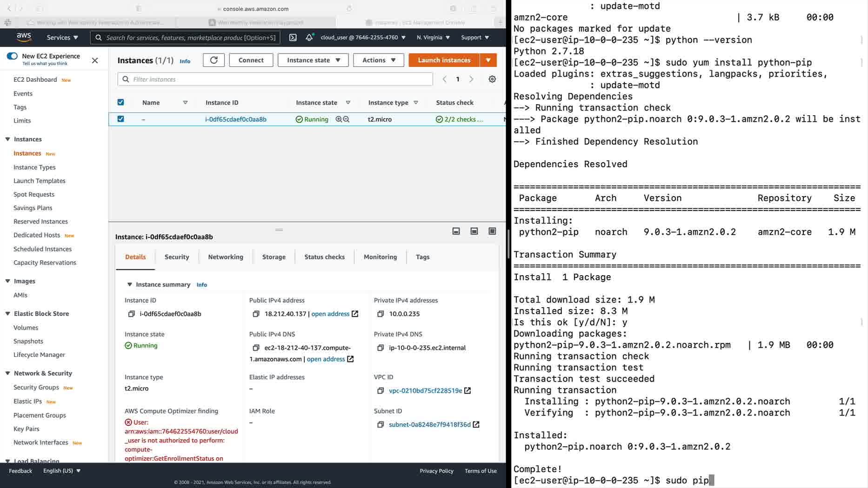The height and width of the screenshot is (488, 868).
Task: Open AWS home via the aws logo
Action: tap(24, 37)
